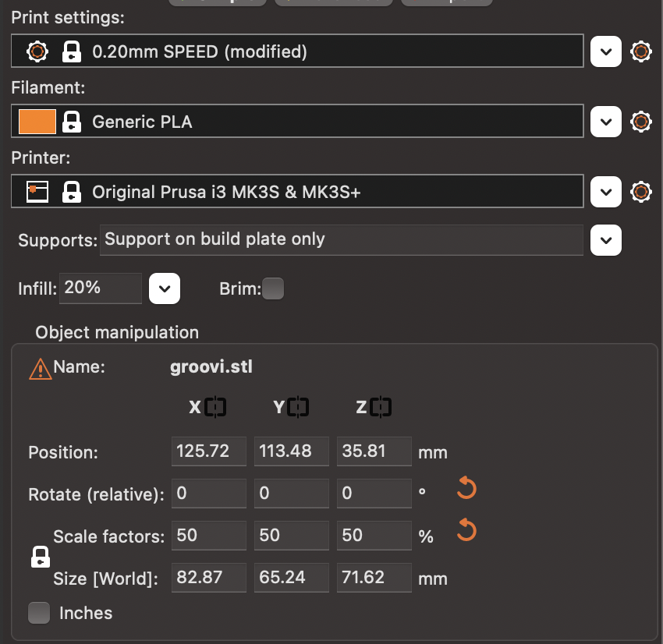This screenshot has height=644, width=663.
Task: Open print settings gear editor
Action: [x=640, y=51]
